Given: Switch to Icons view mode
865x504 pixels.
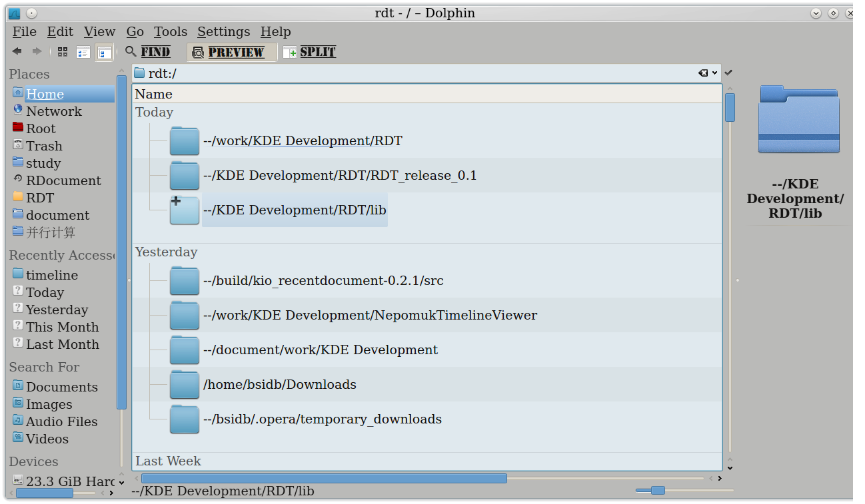Looking at the screenshot, I should click(63, 52).
